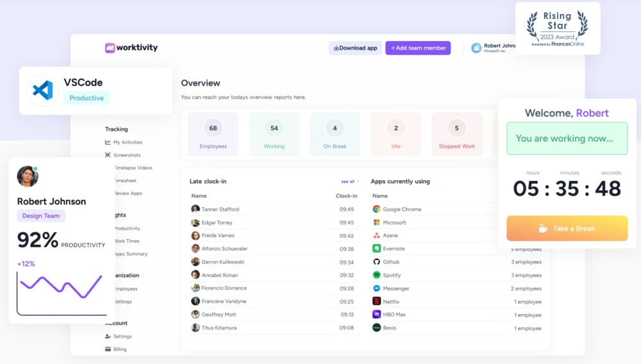641x364 pixels.
Task: Open My Activities in sidebar
Action: [x=128, y=142]
